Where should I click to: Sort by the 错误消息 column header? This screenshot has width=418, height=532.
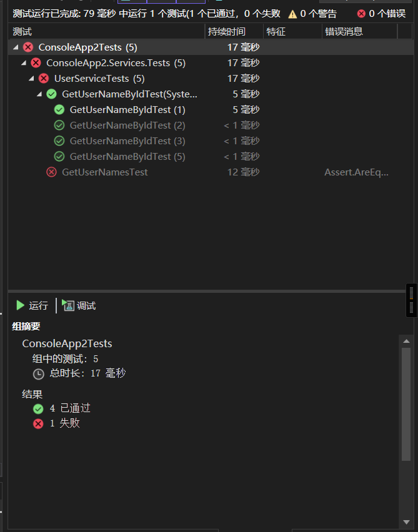pyautogui.click(x=359, y=32)
